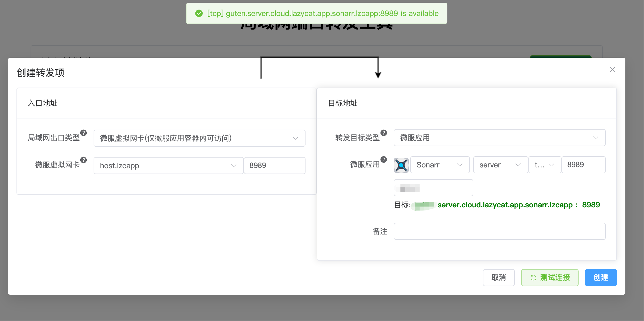Click the 入口地址 section heading
The height and width of the screenshot is (321, 644).
point(43,103)
